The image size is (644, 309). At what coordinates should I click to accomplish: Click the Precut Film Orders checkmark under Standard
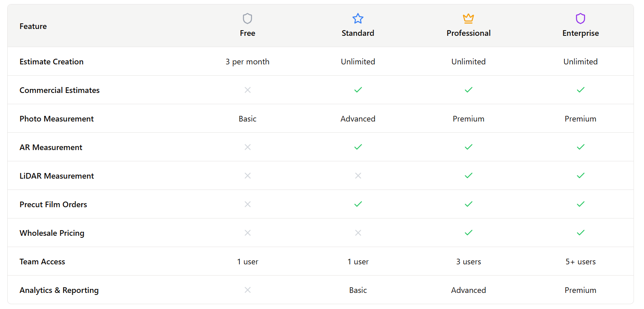tap(358, 204)
